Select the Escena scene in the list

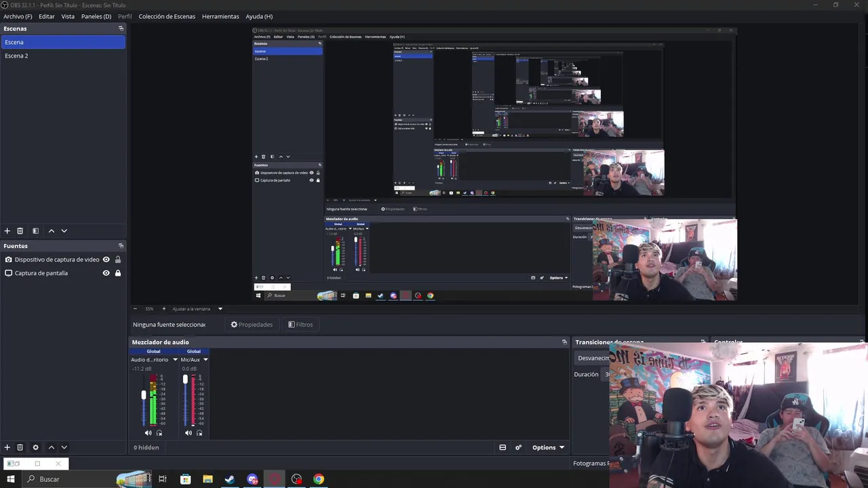coord(63,42)
